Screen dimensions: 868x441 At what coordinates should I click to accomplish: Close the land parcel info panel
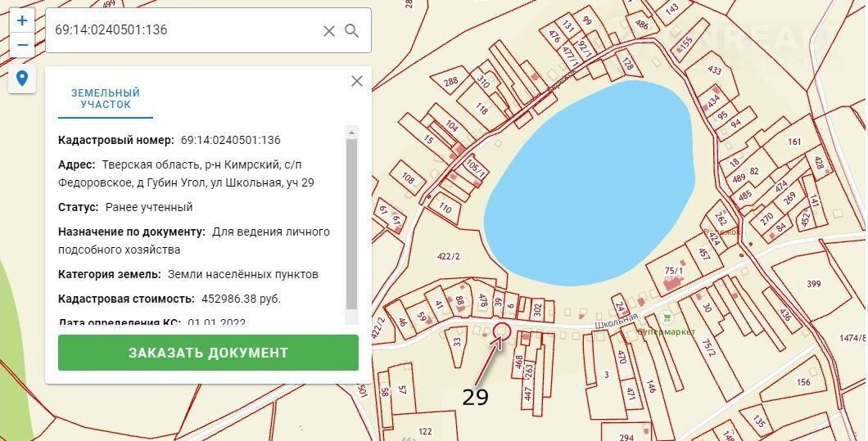356,81
